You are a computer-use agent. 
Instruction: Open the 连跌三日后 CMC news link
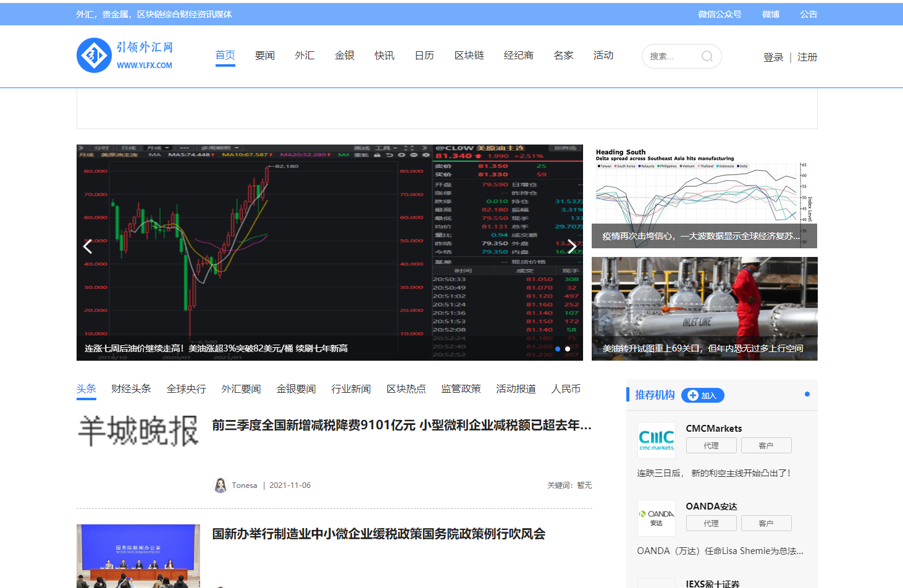pos(714,473)
